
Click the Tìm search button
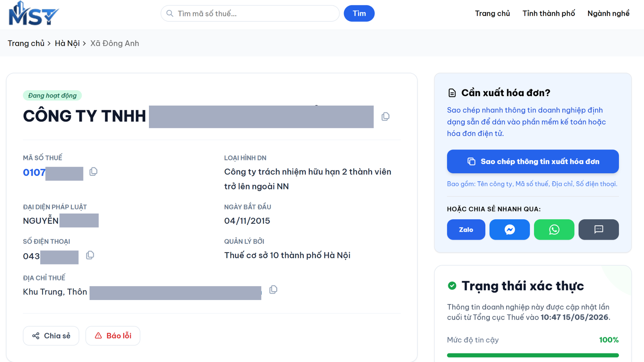tap(359, 13)
